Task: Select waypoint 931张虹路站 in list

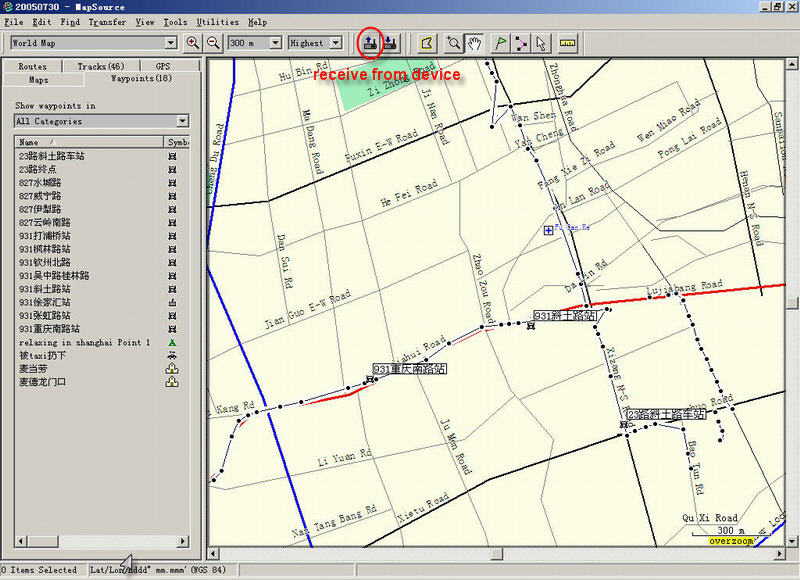Action: pos(45,316)
